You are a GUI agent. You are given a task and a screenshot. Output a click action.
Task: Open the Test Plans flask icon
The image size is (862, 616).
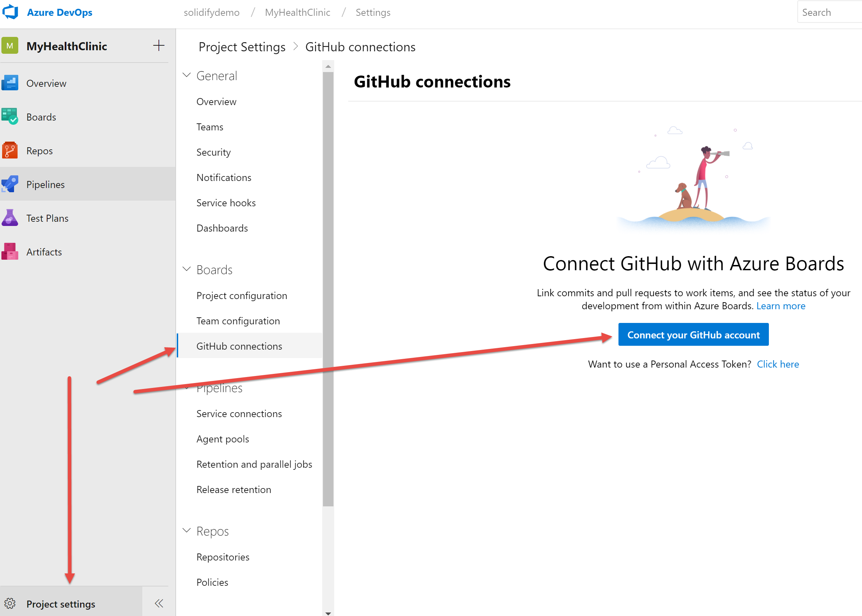(x=10, y=218)
